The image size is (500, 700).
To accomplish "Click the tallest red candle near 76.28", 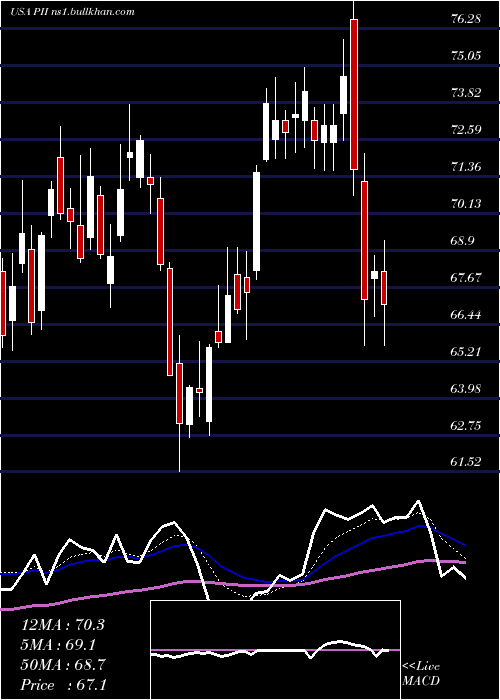I will coord(354,94).
